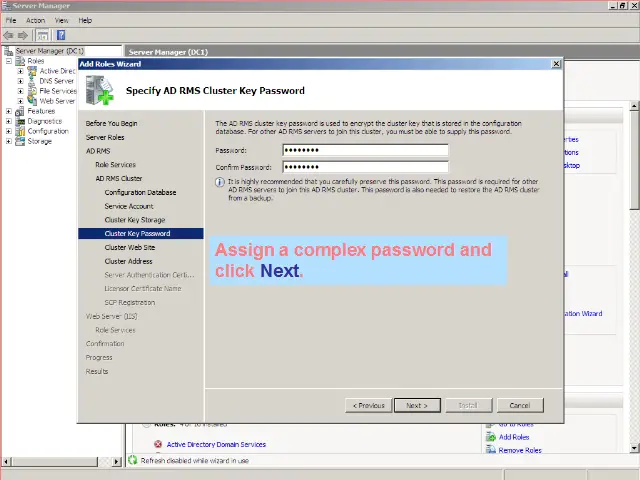Screen dimensions: 640x480
Task: Click the File Services role icon
Action: (x=32, y=91)
